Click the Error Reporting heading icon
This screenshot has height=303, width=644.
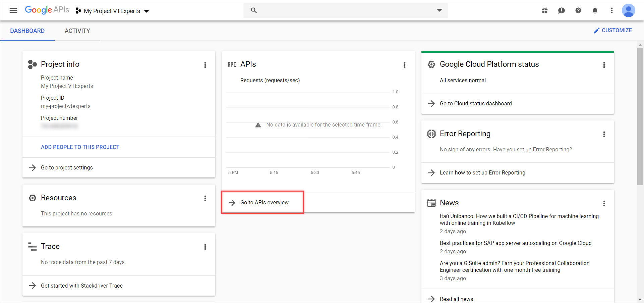pos(431,134)
